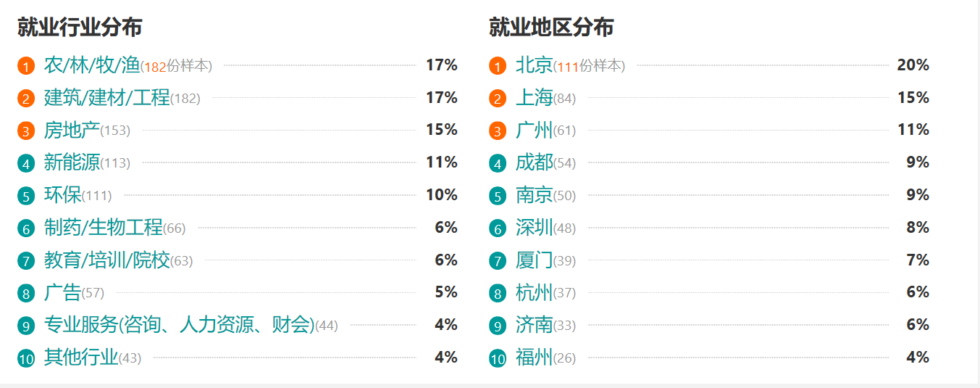Click rank 6 badge beside 深圳
980x388 pixels.
[498, 228]
